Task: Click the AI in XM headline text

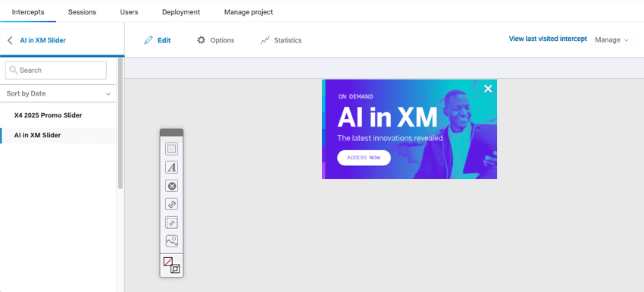Action: pyautogui.click(x=387, y=118)
